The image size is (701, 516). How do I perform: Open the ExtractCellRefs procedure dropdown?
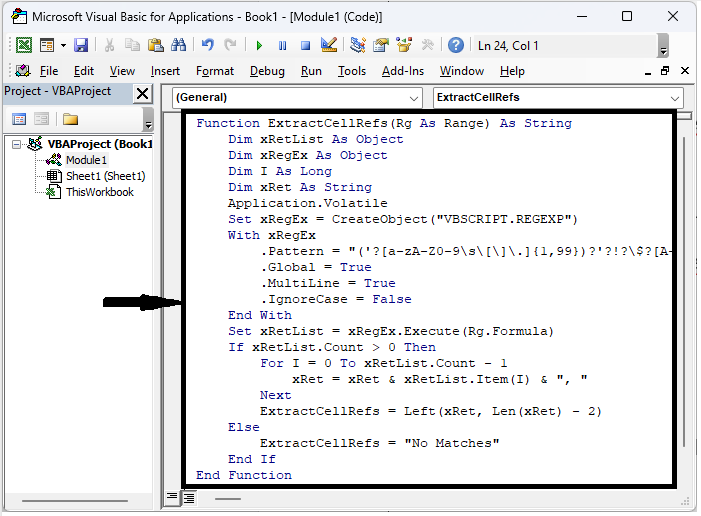pos(675,98)
